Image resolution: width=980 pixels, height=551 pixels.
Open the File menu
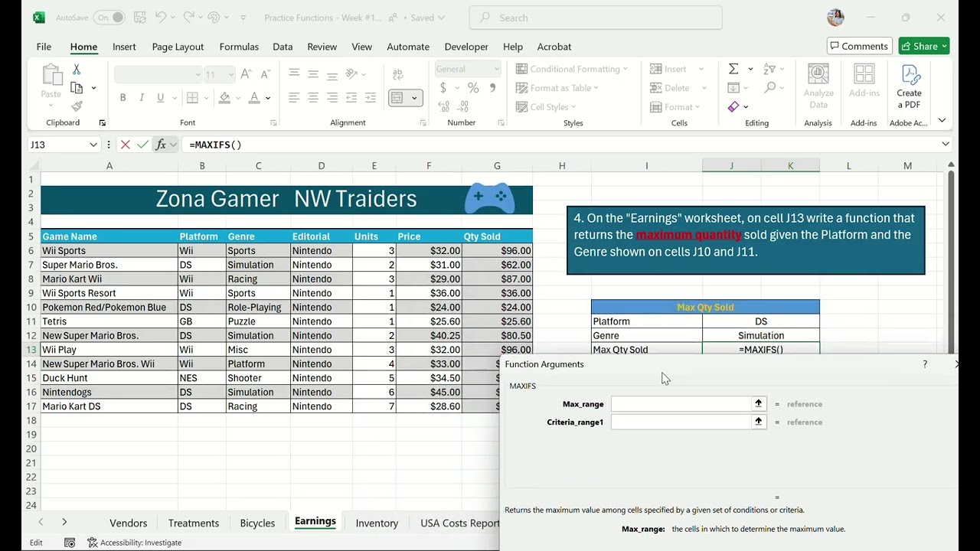click(x=44, y=47)
